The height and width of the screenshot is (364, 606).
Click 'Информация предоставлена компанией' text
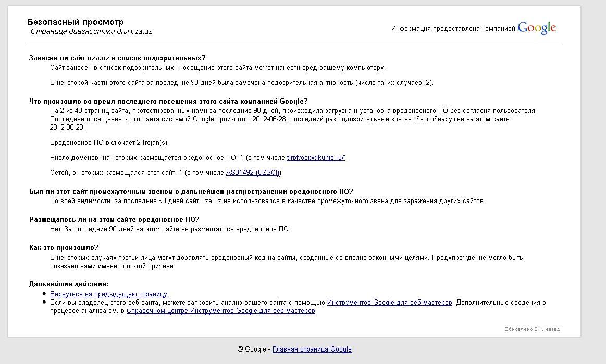453,29
